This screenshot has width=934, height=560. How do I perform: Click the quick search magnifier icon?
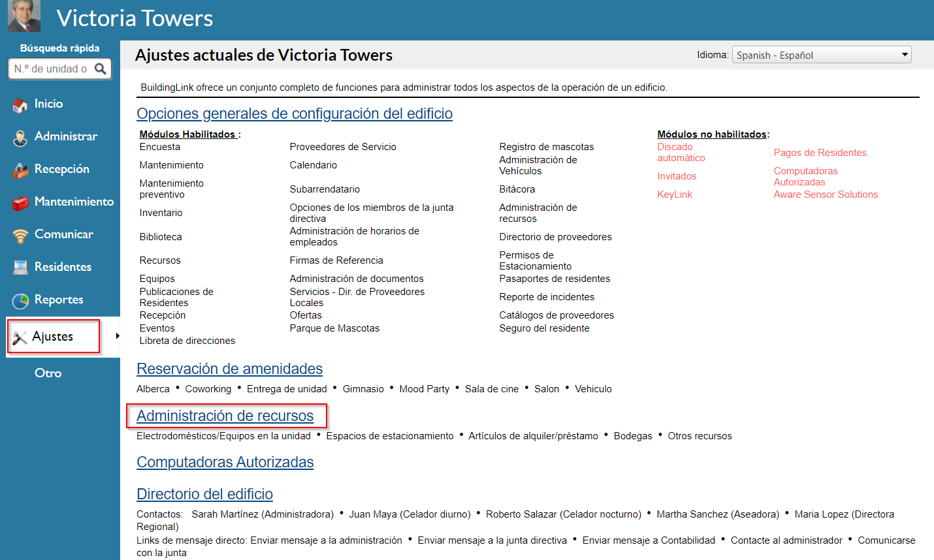[101, 69]
